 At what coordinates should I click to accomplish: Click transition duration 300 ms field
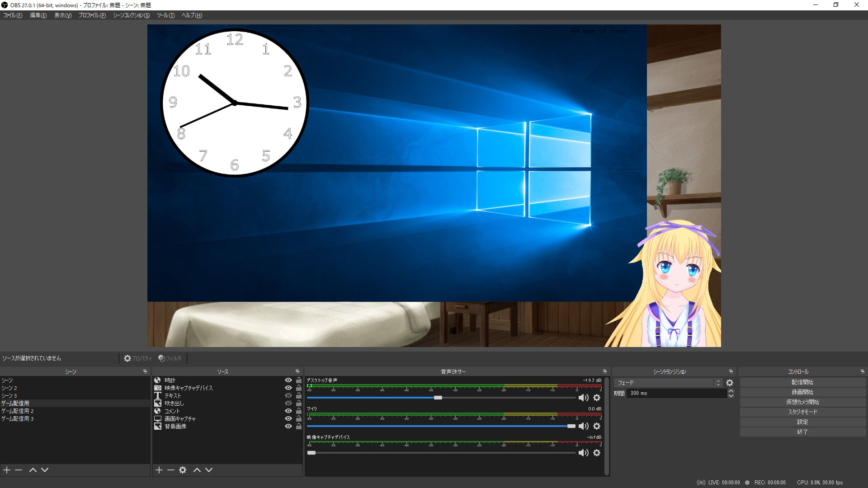677,393
